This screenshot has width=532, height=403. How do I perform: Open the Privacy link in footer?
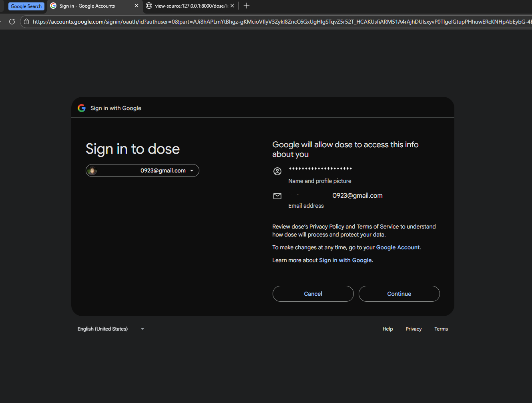(413, 329)
